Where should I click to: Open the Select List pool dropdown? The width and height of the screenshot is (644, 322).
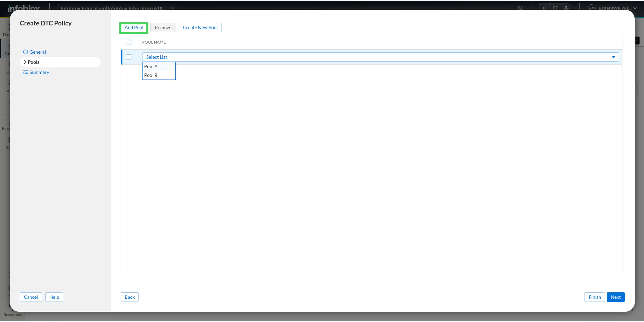click(x=380, y=57)
